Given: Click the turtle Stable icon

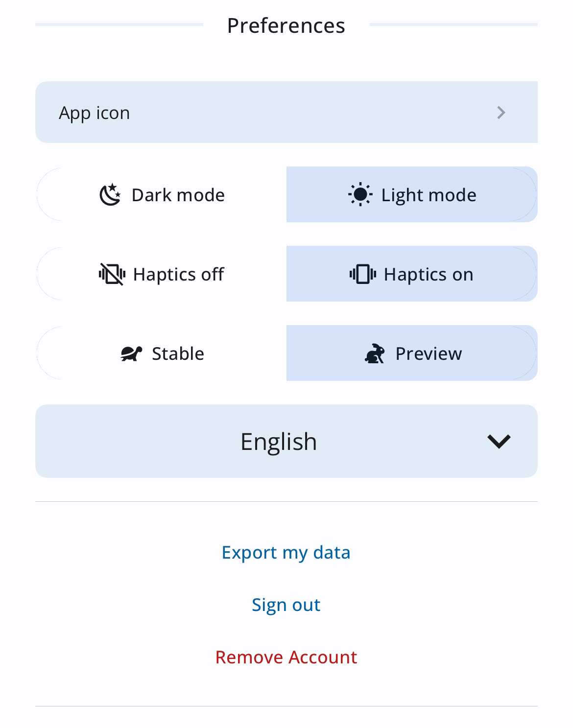Looking at the screenshot, I should [131, 353].
